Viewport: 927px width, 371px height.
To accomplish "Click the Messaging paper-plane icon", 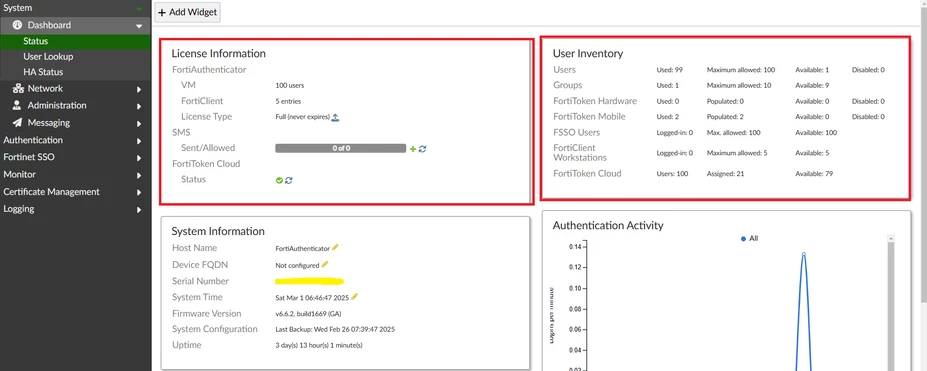I will coord(17,123).
